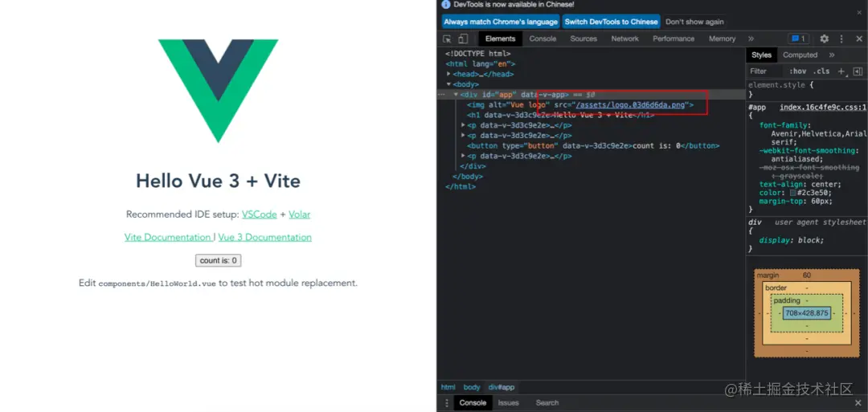This screenshot has width=868, height=412.
Task: Select the button type="button" DOM row
Action: coord(592,146)
